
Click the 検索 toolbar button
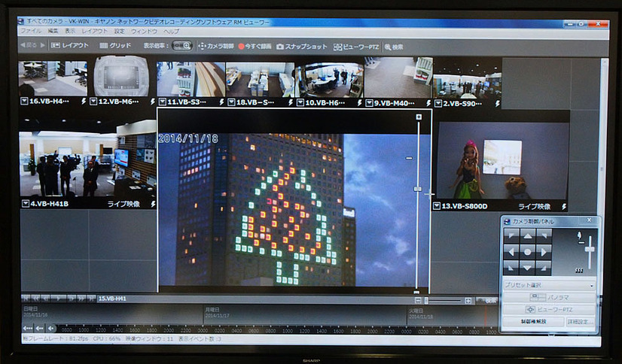394,47
